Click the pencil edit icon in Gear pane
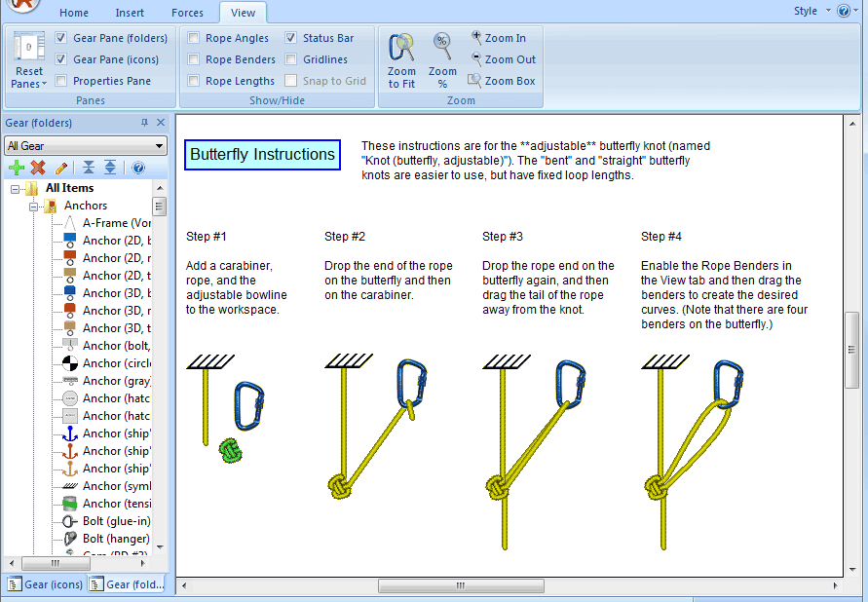 pyautogui.click(x=60, y=168)
